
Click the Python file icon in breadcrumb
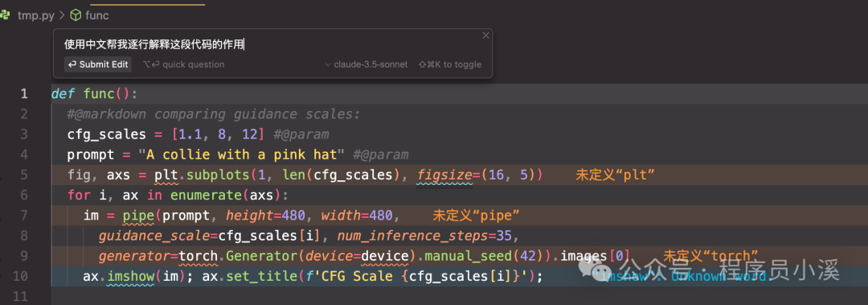click(6, 15)
